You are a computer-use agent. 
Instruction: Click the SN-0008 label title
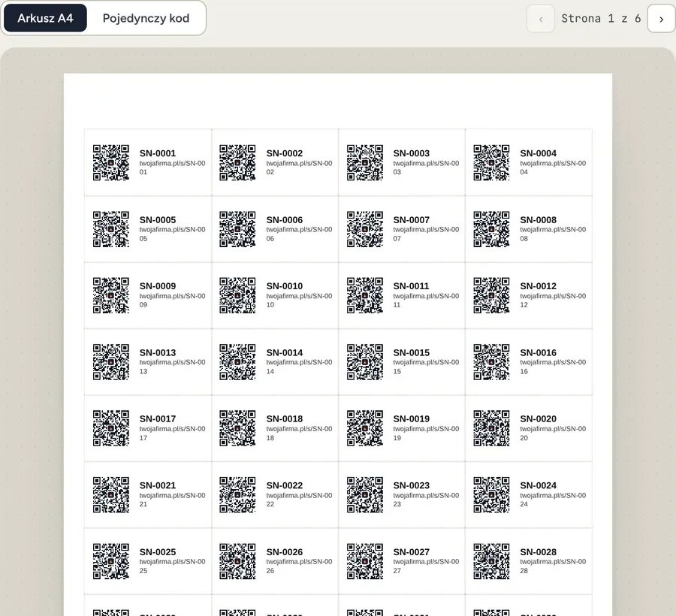click(539, 220)
